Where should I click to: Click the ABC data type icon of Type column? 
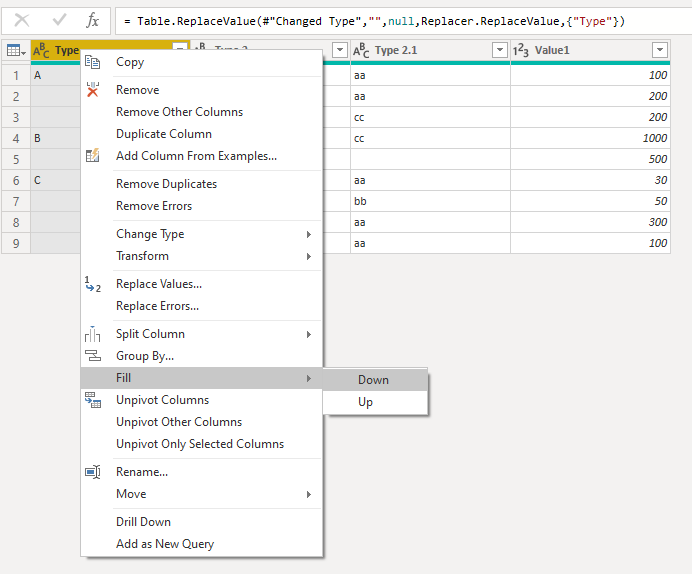pos(41,51)
